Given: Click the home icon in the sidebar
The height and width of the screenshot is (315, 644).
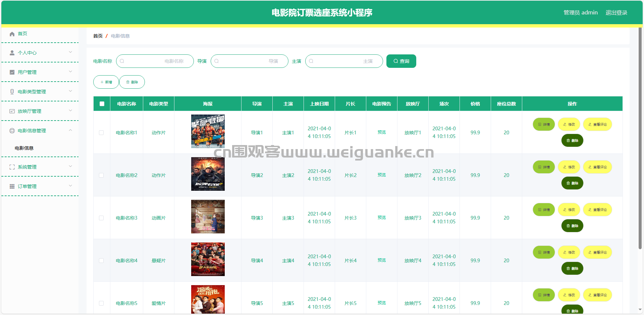Looking at the screenshot, I should click(x=12, y=34).
